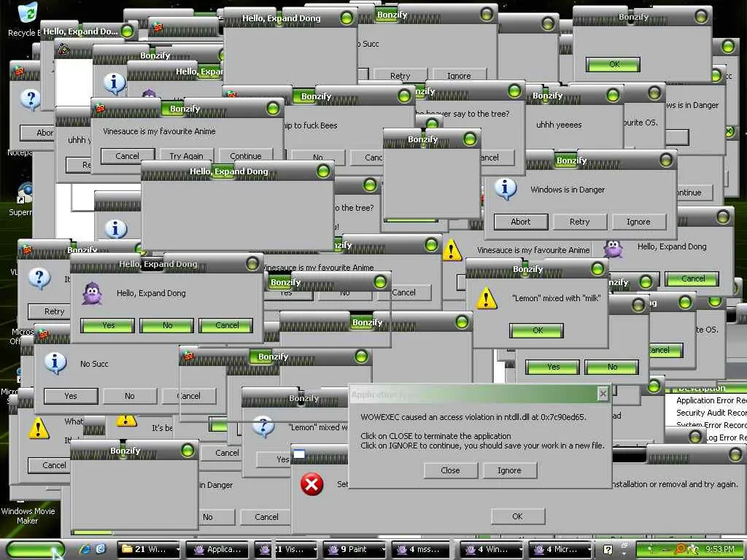Click OK in the red X error dialog

point(517,516)
